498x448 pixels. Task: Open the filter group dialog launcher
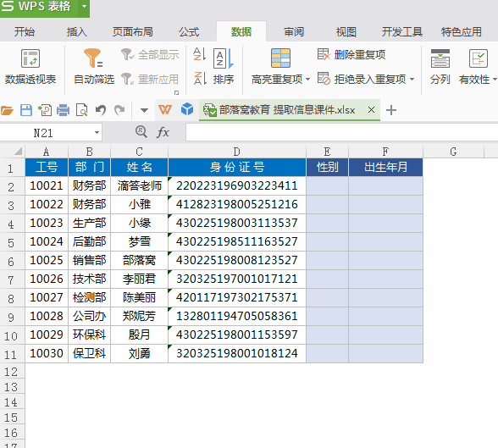176,92
